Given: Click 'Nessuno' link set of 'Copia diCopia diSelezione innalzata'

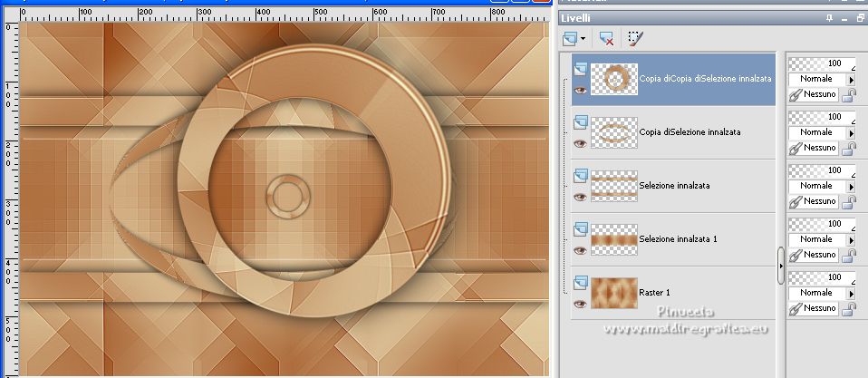Looking at the screenshot, I should (814, 95).
